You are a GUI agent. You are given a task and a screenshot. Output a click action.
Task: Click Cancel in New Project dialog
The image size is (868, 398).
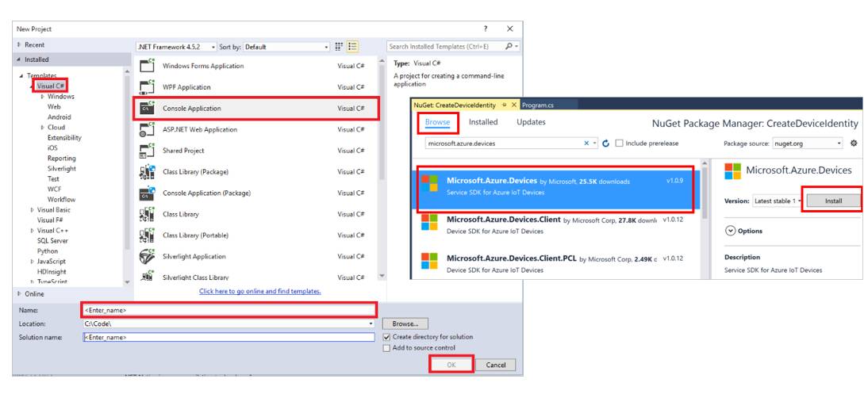[495, 364]
